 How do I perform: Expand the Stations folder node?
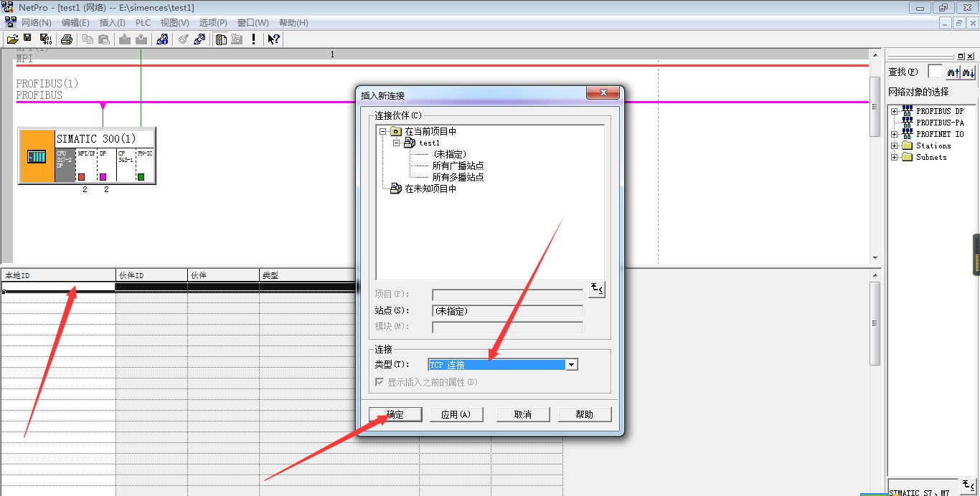[x=895, y=146]
